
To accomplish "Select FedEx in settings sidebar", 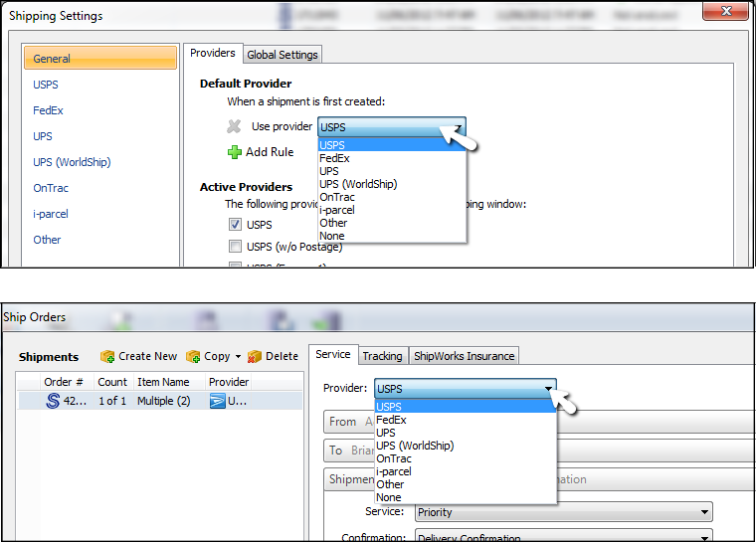I will tap(48, 111).
